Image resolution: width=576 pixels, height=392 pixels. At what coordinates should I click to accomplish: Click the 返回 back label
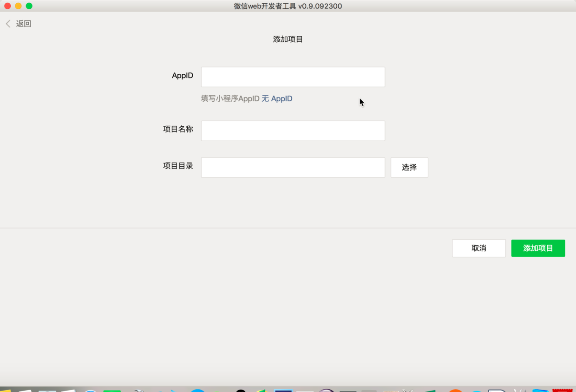click(24, 24)
